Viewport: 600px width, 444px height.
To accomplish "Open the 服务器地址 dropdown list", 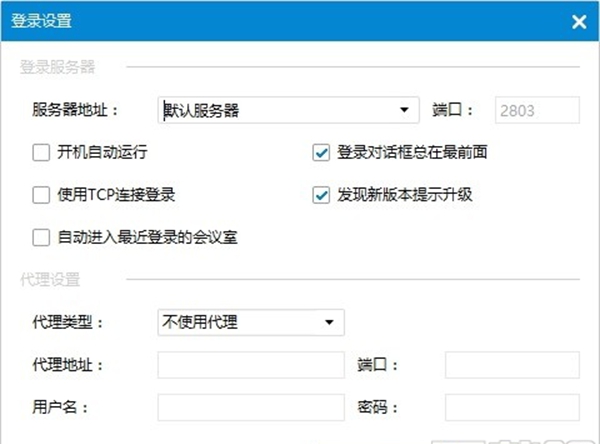I will click(x=404, y=110).
